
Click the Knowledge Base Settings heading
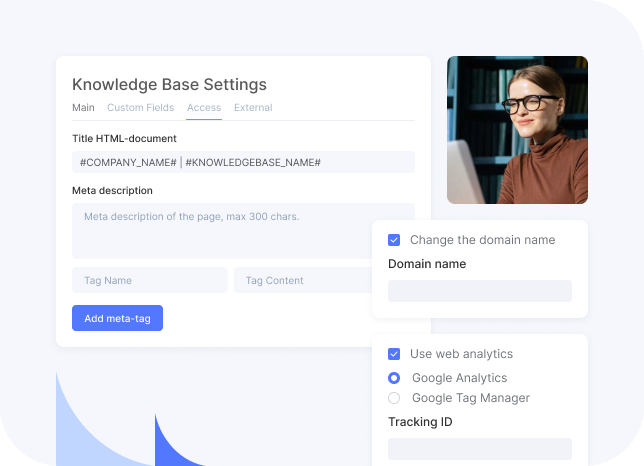169,85
